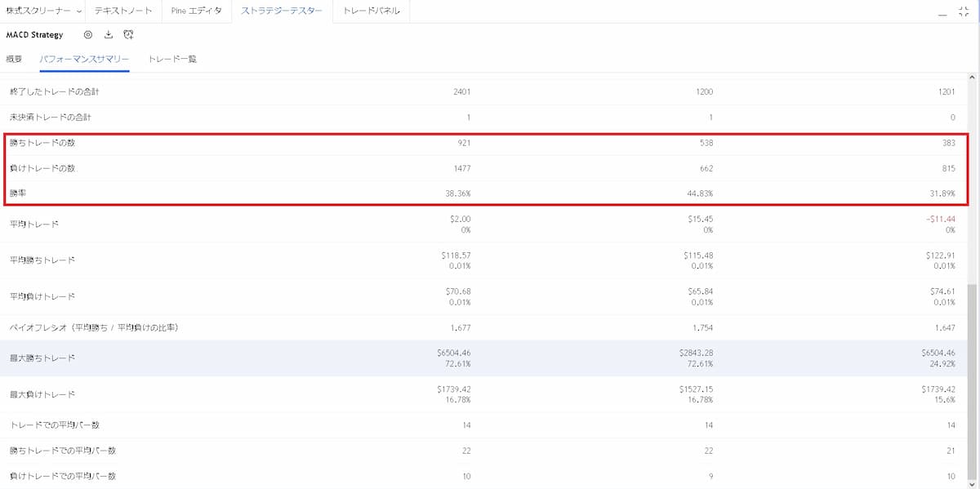Switch to the 概要 sub-tab

tap(15, 59)
